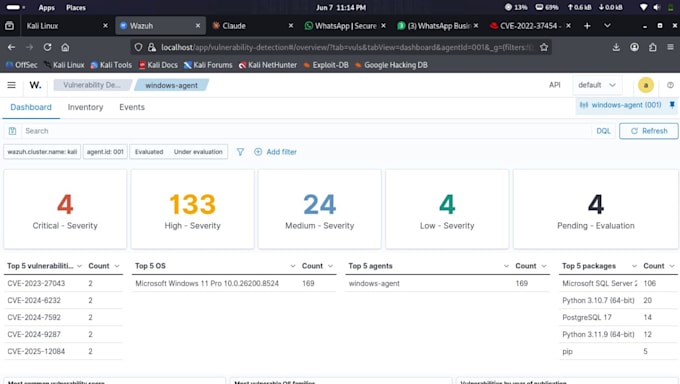Click the Wazuh W. logo
This screenshot has height=384, width=680.
tap(35, 85)
